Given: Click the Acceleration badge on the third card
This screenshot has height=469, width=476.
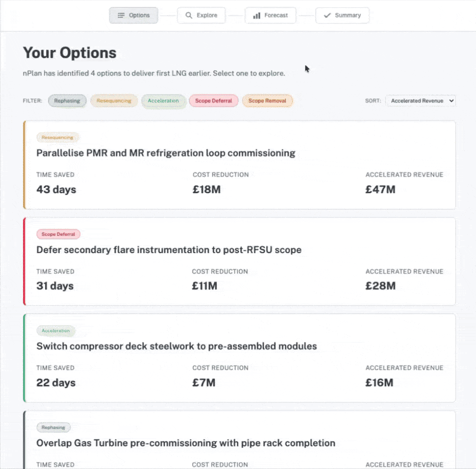Looking at the screenshot, I should click(56, 330).
